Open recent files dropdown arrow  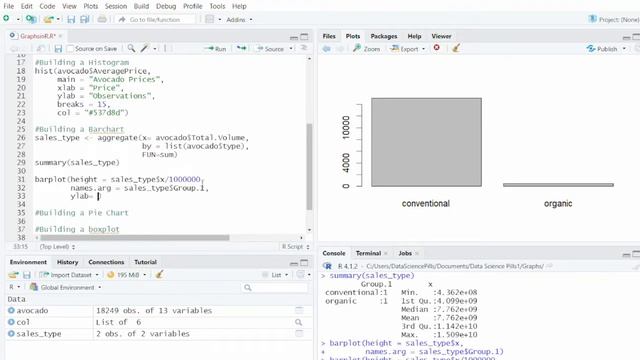click(58, 19)
